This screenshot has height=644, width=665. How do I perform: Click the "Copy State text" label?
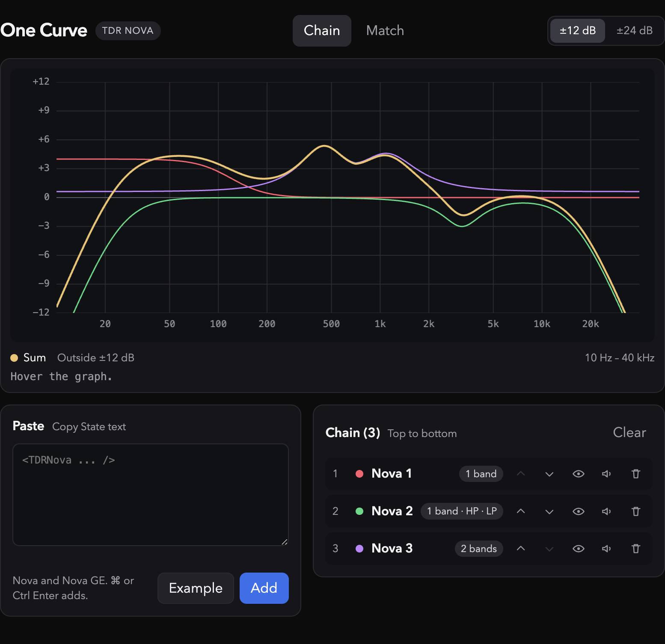[89, 427]
